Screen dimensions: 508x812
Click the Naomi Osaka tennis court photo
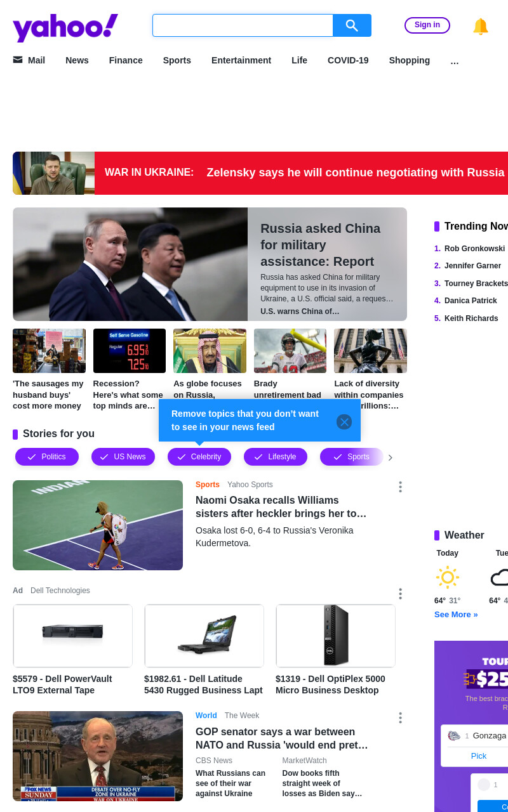(x=98, y=525)
